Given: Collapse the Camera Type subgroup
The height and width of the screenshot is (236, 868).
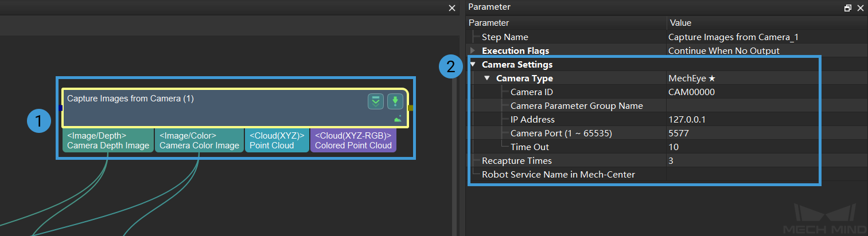Looking at the screenshot, I should coord(486,78).
